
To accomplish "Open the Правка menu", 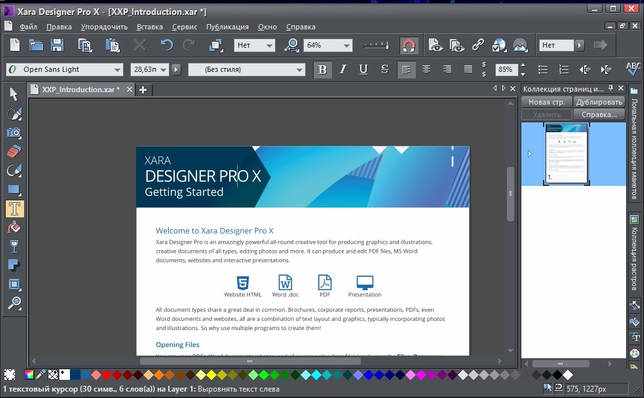I will pyautogui.click(x=59, y=27).
